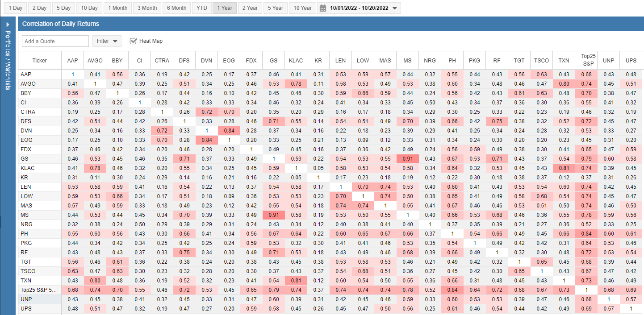Select the 0.61 cell in TGT row

[x=117, y=261]
